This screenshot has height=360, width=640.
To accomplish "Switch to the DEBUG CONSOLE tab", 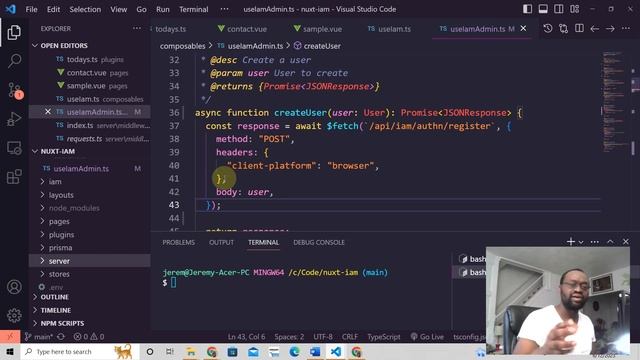I will (x=318, y=242).
